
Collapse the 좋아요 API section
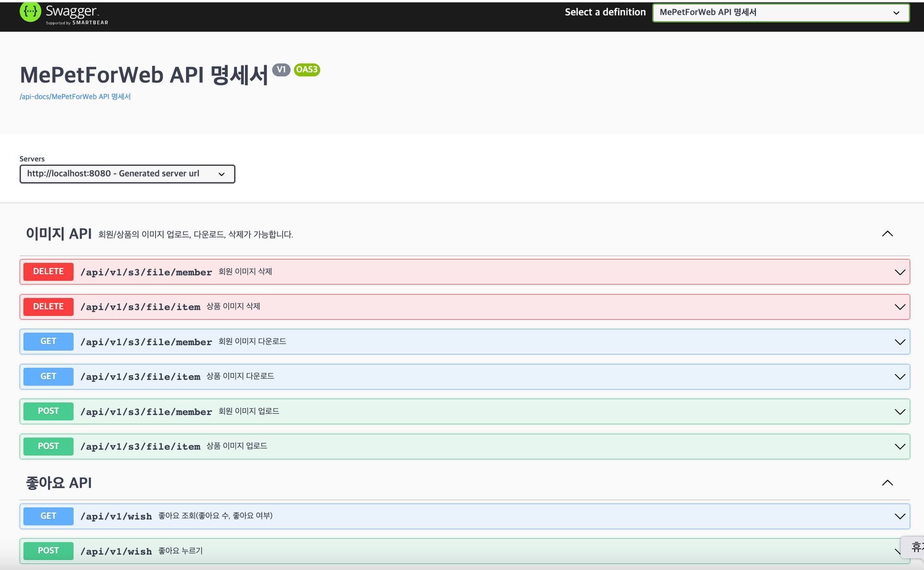[x=887, y=483]
